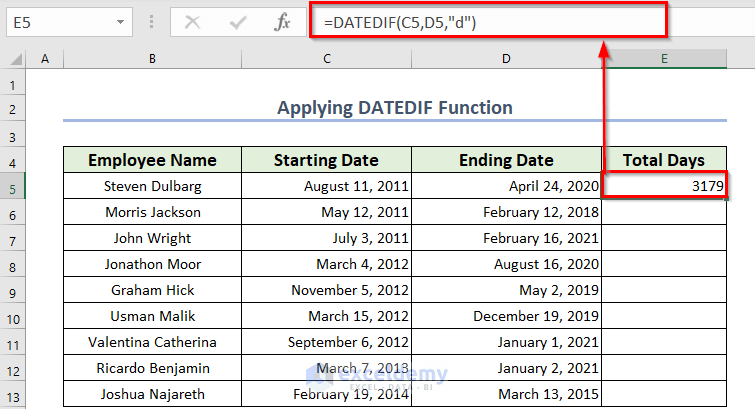Click the Name Box resize dots handle

pyautogui.click(x=151, y=21)
